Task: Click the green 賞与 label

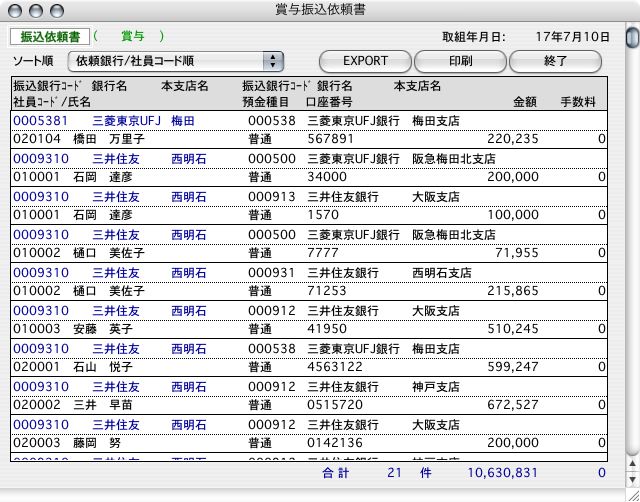Action: [132, 36]
